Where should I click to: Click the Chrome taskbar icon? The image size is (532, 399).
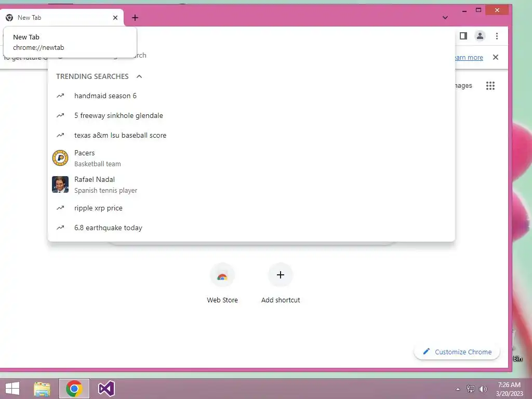point(74,389)
